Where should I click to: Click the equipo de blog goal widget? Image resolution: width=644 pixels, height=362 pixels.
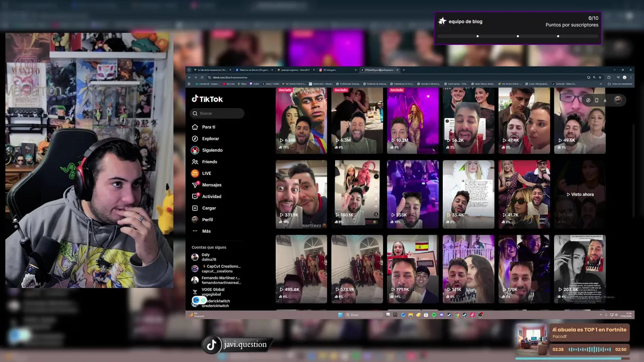click(x=518, y=28)
